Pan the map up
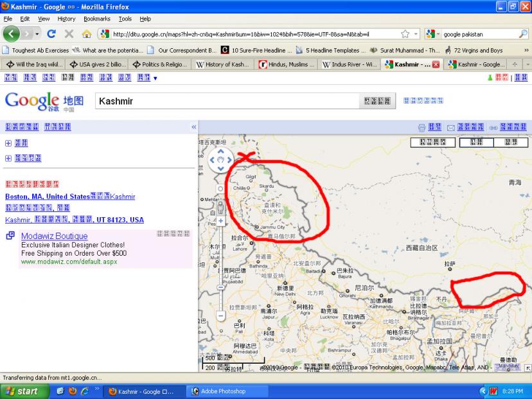This screenshot has width=532, height=399. pos(220,152)
